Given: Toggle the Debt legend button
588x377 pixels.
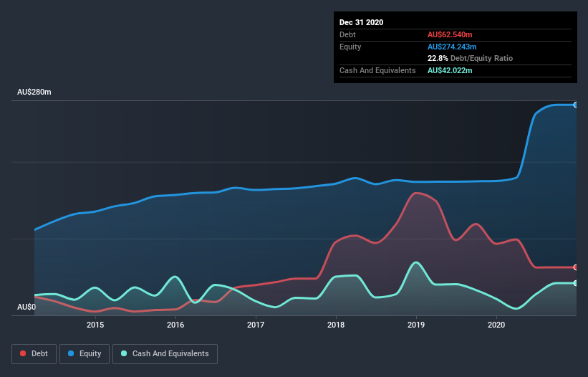Looking at the screenshot, I should click(x=34, y=354).
